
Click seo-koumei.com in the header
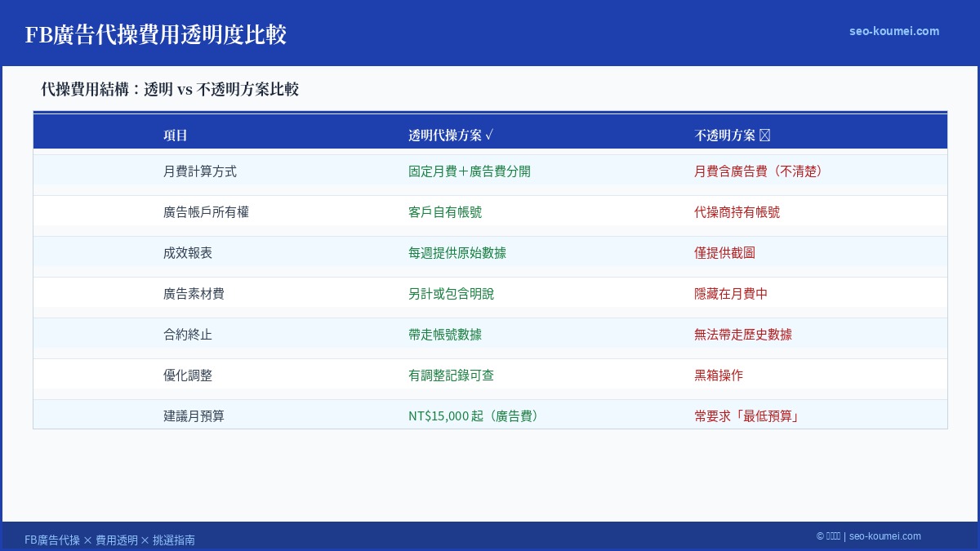point(894,31)
